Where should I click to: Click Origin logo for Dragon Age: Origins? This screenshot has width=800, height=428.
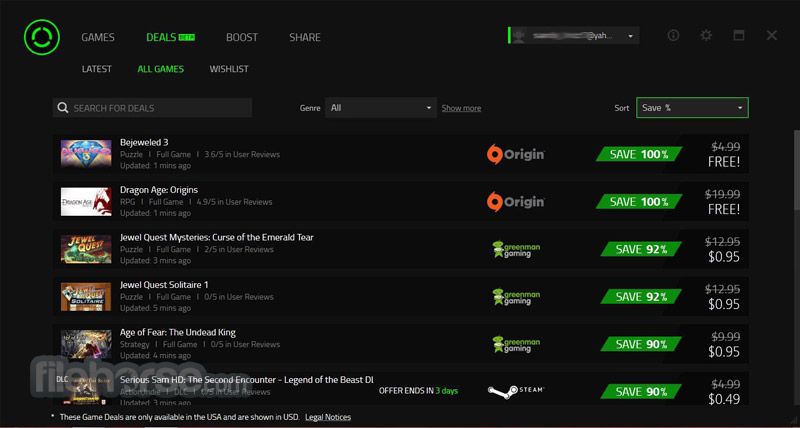pos(516,202)
